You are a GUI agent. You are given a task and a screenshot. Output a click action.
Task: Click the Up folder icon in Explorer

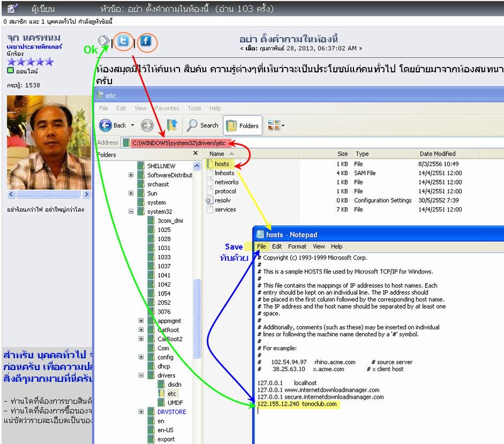point(172,125)
